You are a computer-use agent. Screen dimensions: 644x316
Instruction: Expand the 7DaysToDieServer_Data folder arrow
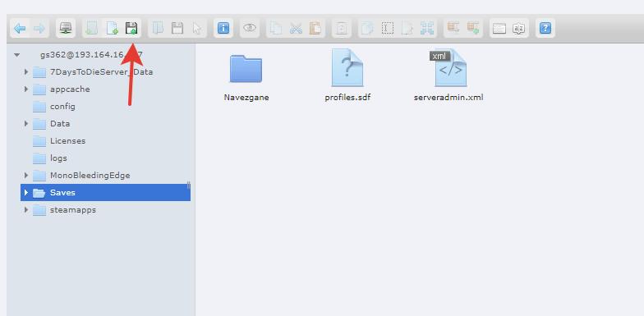point(26,72)
